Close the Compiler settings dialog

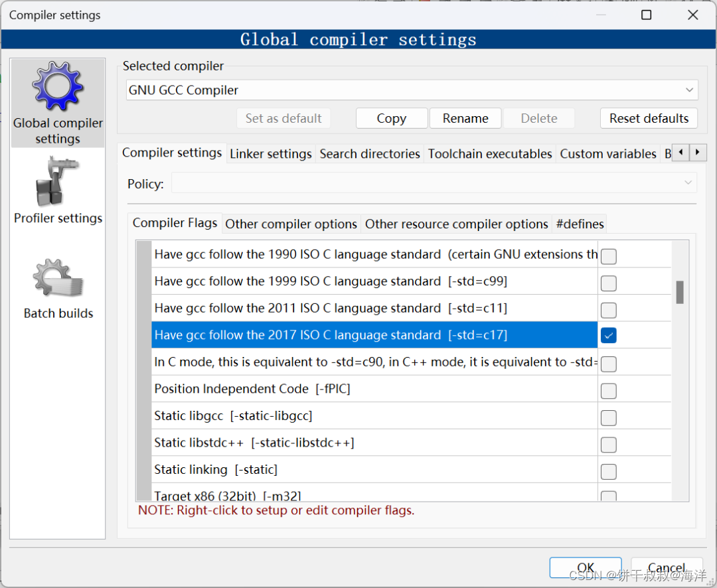tap(692, 15)
